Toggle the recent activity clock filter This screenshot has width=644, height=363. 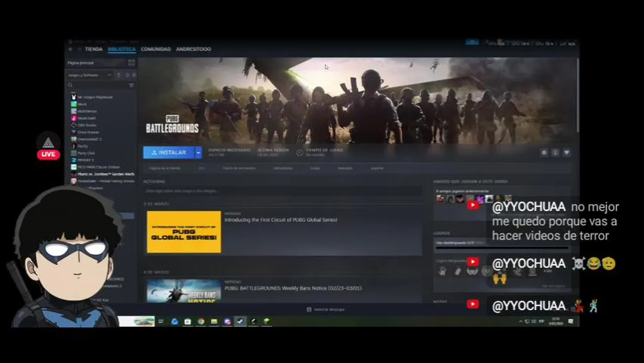[127, 75]
